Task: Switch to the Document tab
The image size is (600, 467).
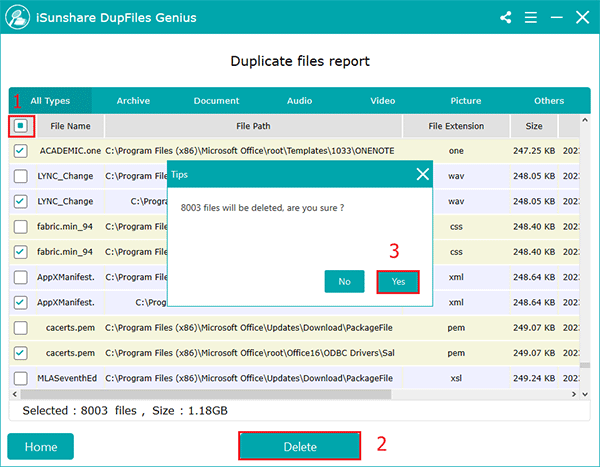Action: (x=216, y=101)
